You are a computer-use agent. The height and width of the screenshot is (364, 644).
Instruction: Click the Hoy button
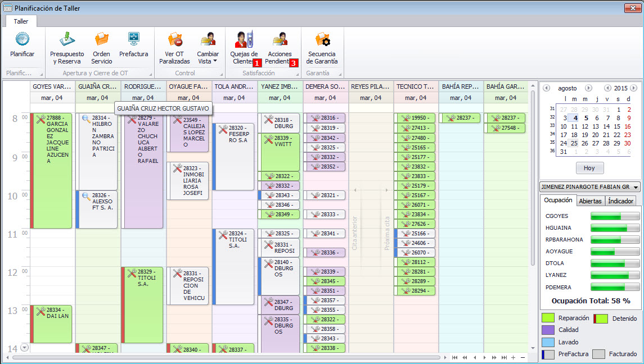pos(589,168)
